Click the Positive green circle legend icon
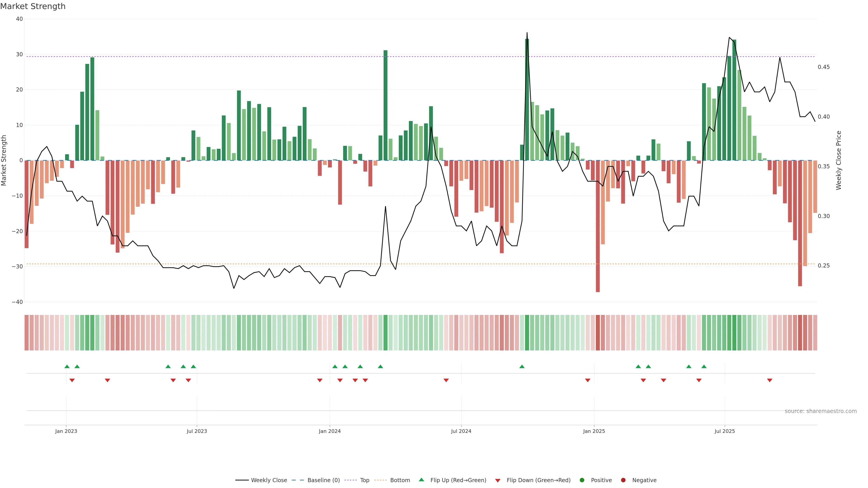The width and height of the screenshot is (868, 488). [x=582, y=480]
